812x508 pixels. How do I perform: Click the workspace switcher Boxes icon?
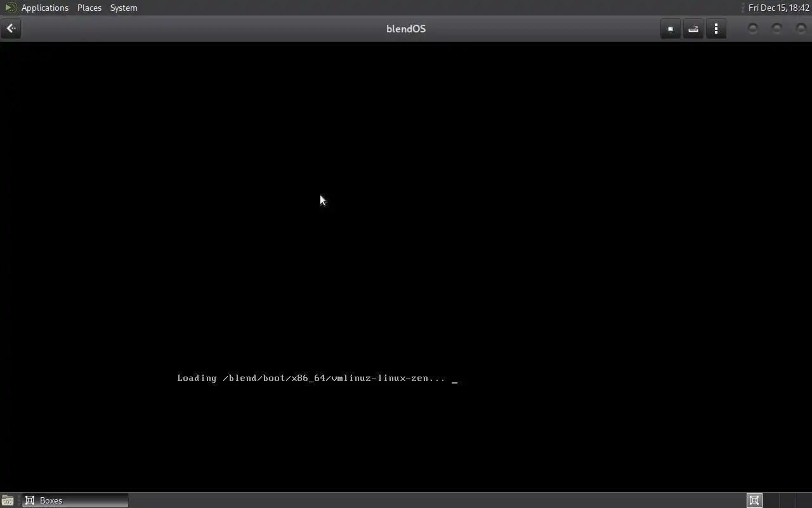tap(754, 500)
